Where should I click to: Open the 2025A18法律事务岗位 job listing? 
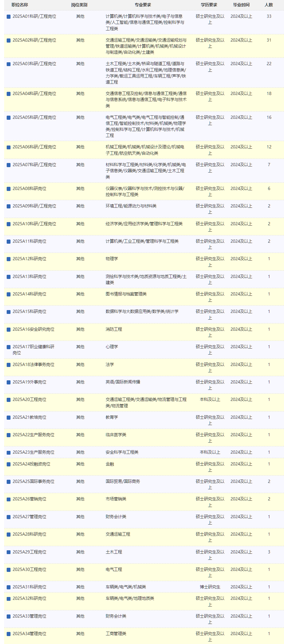pyautogui.click(x=33, y=364)
